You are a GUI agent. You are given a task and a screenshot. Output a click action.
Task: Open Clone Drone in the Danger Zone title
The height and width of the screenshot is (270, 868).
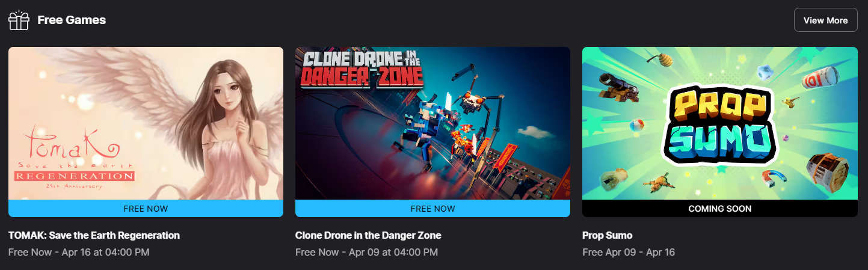368,235
